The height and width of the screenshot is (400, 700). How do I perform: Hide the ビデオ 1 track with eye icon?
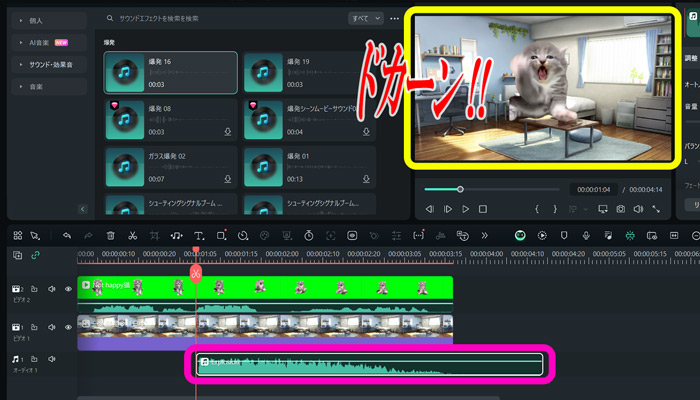(x=68, y=327)
